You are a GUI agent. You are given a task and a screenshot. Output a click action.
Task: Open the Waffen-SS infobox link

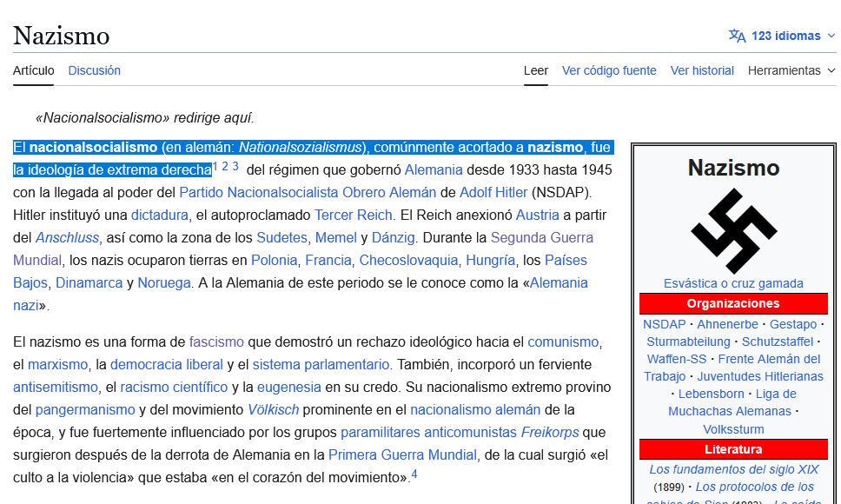pyautogui.click(x=676, y=359)
